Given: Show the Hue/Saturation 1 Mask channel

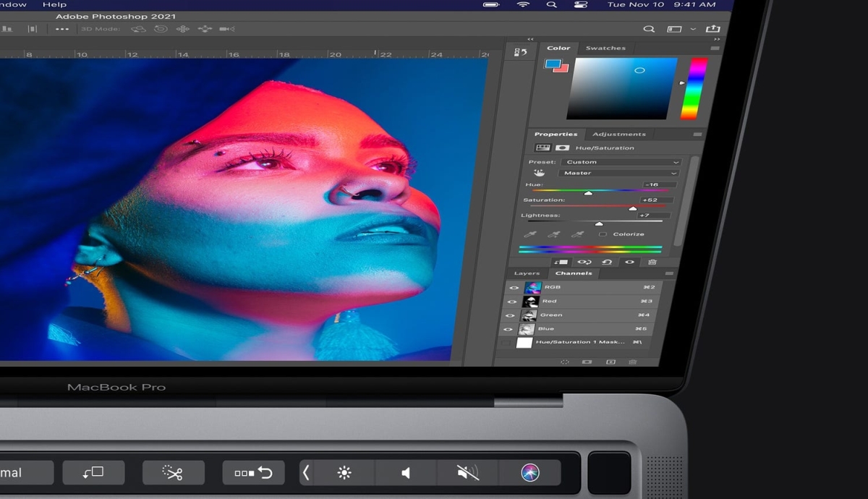Looking at the screenshot, I should click(506, 343).
